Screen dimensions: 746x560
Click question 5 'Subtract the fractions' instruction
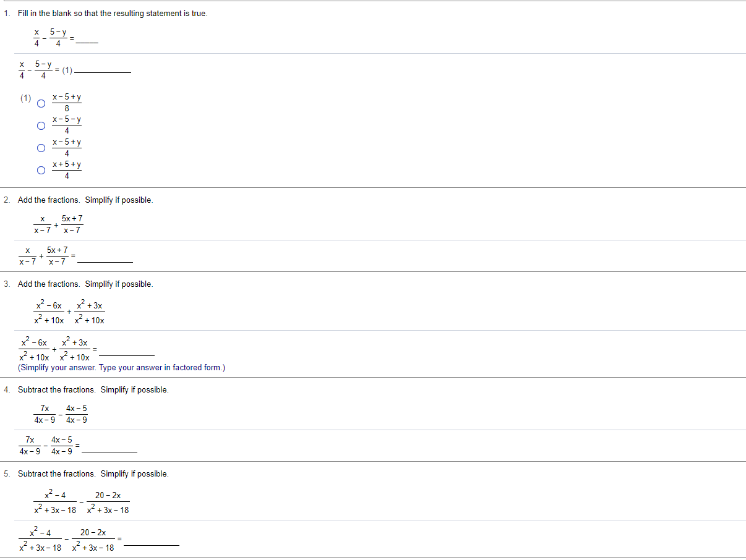point(93,474)
